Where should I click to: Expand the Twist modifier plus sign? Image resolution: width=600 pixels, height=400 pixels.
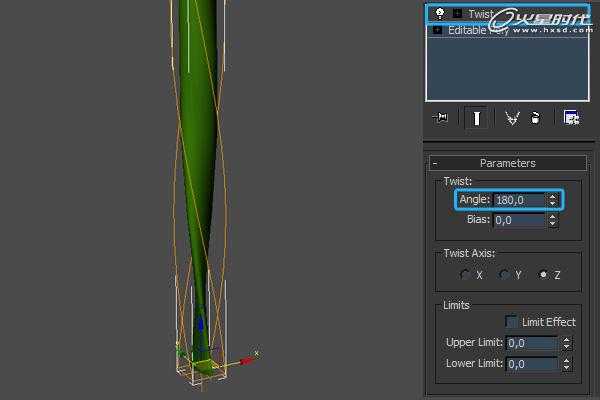coord(457,14)
